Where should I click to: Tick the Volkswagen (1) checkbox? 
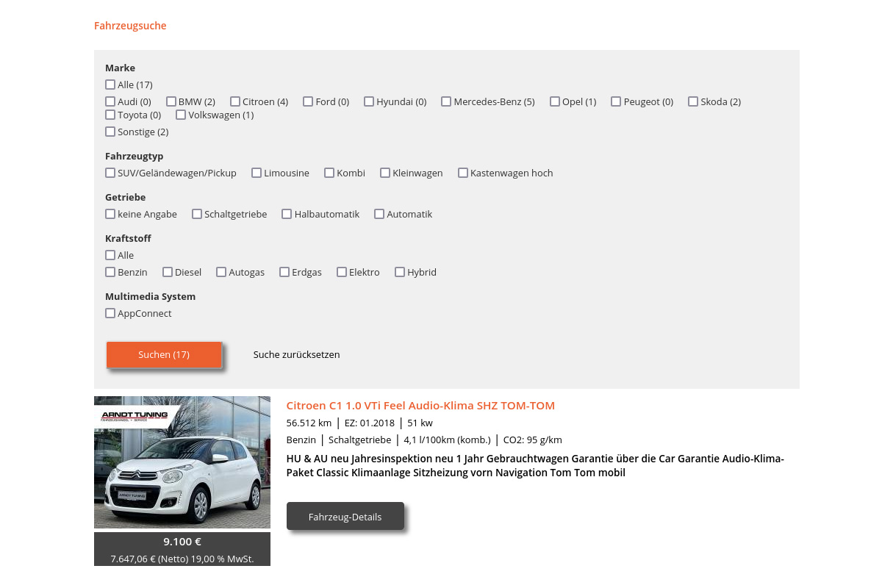[x=181, y=115]
